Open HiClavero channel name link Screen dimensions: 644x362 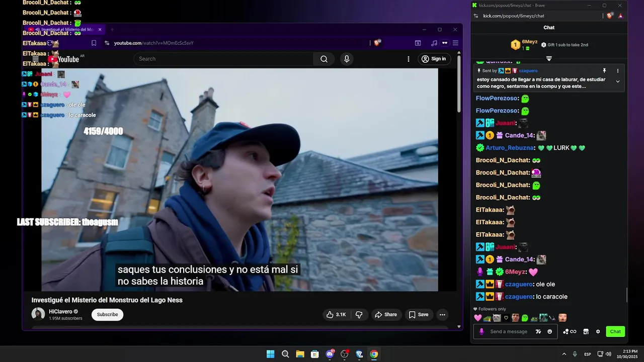(x=60, y=312)
